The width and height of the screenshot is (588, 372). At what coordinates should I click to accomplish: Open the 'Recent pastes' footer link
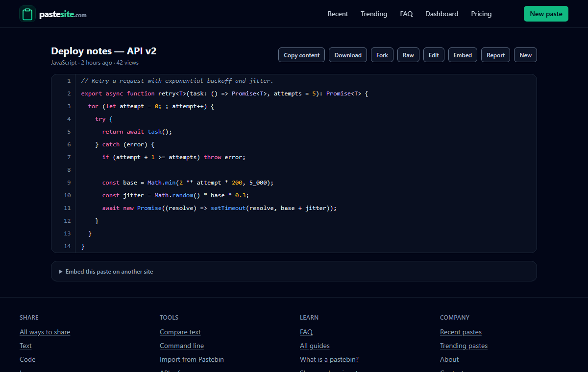(x=461, y=332)
